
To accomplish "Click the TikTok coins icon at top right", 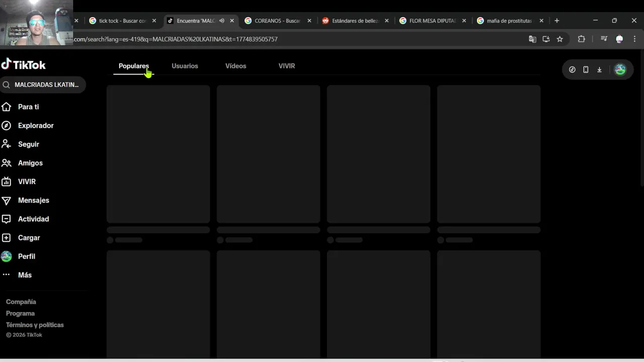I will [x=572, y=70].
